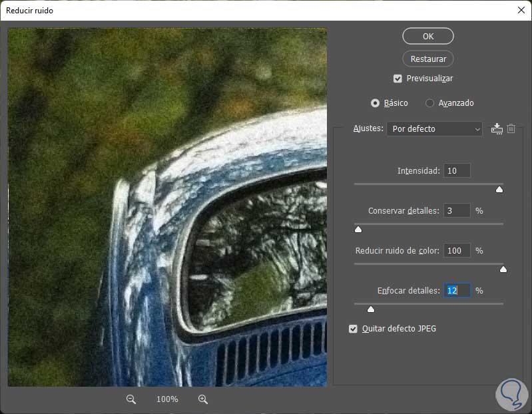This screenshot has height=414, width=532.
Task: Click the Intensidad value field
Action: [x=457, y=170]
